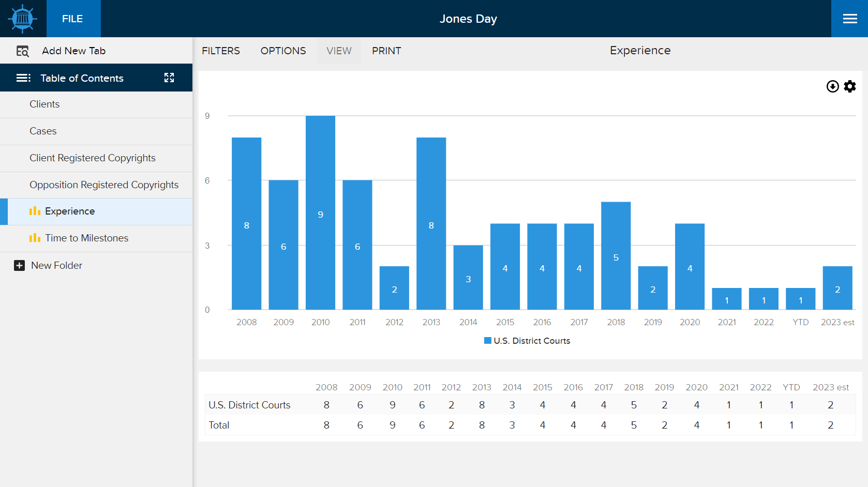Click the New Folder label

click(57, 265)
